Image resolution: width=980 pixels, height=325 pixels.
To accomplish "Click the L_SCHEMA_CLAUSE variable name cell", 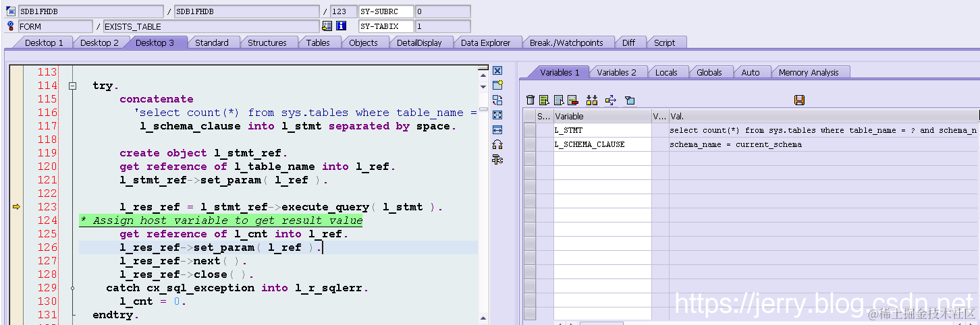I will point(602,144).
